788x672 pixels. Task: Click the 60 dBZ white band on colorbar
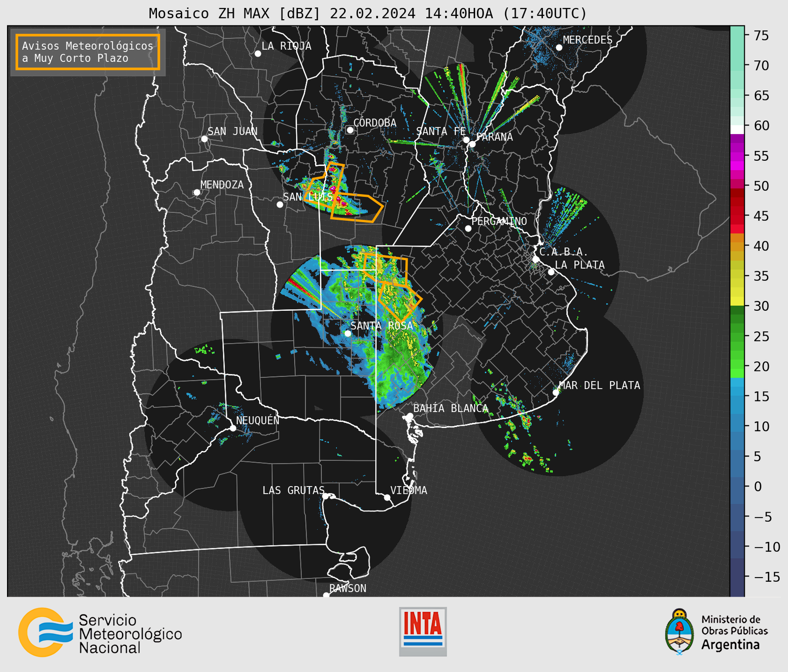pos(737,129)
